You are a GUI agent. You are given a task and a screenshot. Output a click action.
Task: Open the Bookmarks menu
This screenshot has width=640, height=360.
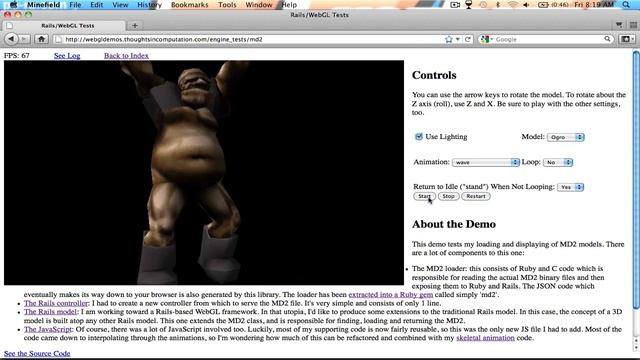[x=189, y=4]
